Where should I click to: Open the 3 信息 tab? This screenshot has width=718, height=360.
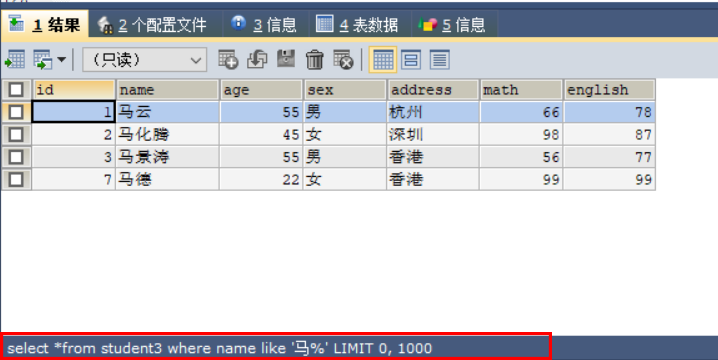tap(264, 24)
